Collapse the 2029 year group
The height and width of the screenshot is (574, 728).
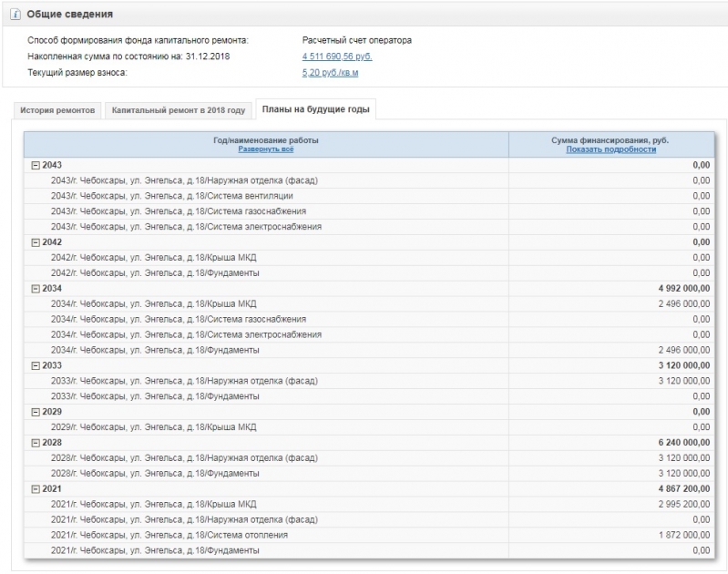(x=36, y=412)
